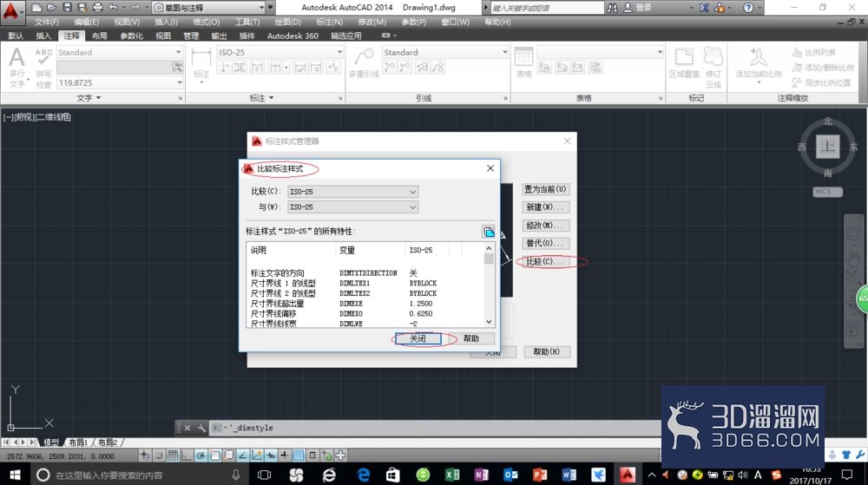Open the 标注(N) menu

pos(329,22)
